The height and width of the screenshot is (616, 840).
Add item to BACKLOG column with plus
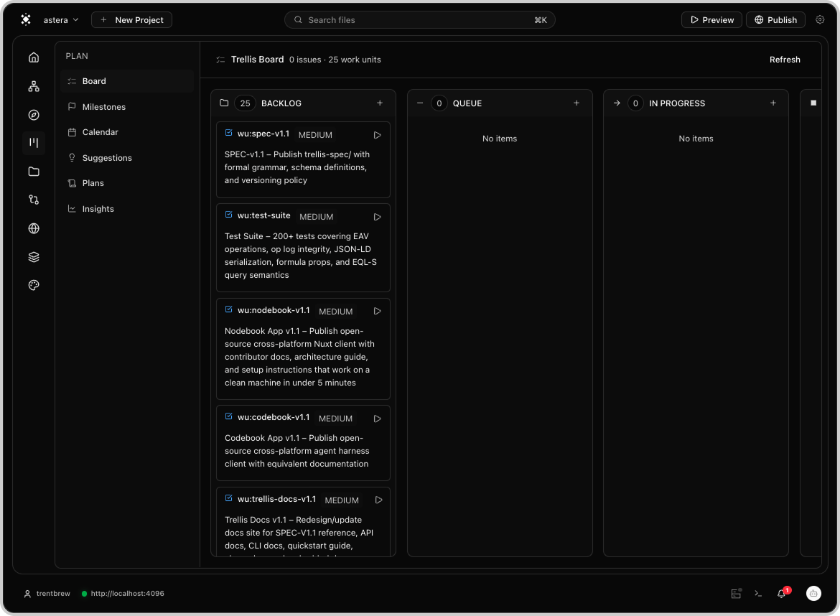point(380,103)
